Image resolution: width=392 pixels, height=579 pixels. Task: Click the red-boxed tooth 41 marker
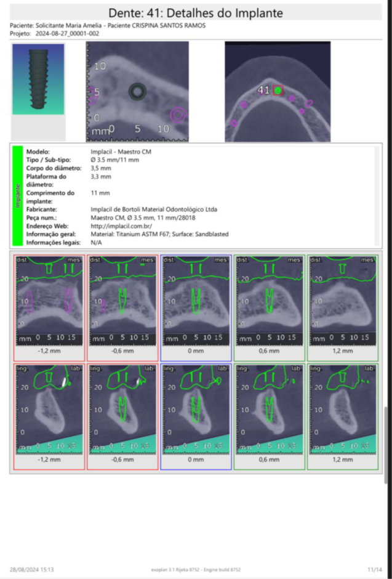pos(278,90)
